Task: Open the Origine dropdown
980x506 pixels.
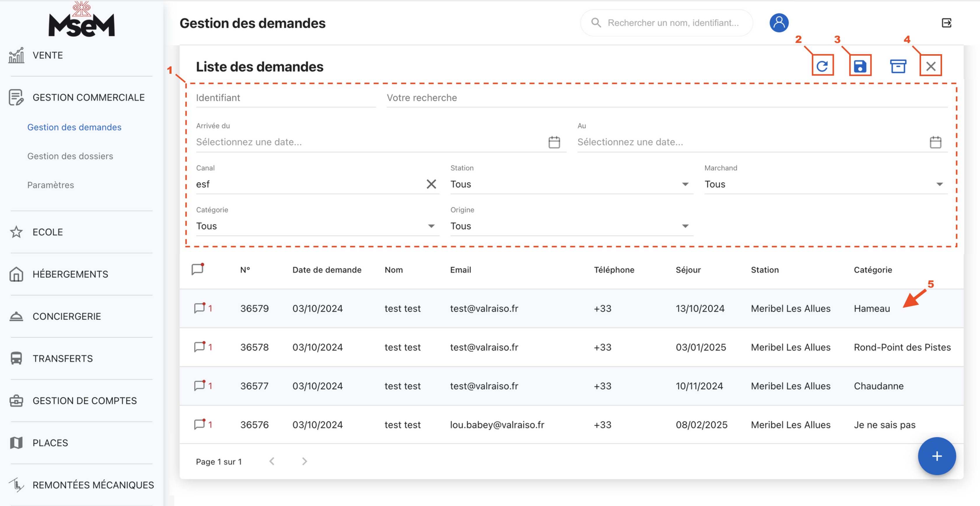Action: (x=685, y=226)
